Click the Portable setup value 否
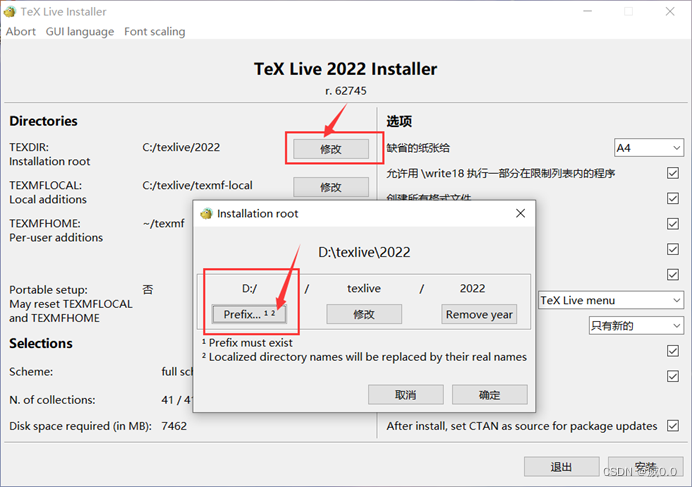The height and width of the screenshot is (487, 692). pos(148,290)
